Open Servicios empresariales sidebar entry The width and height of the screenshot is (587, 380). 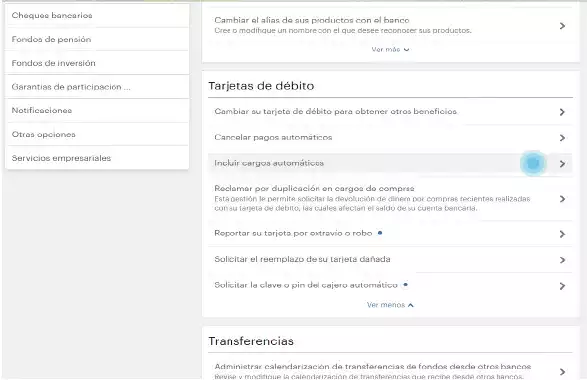pyautogui.click(x=97, y=158)
